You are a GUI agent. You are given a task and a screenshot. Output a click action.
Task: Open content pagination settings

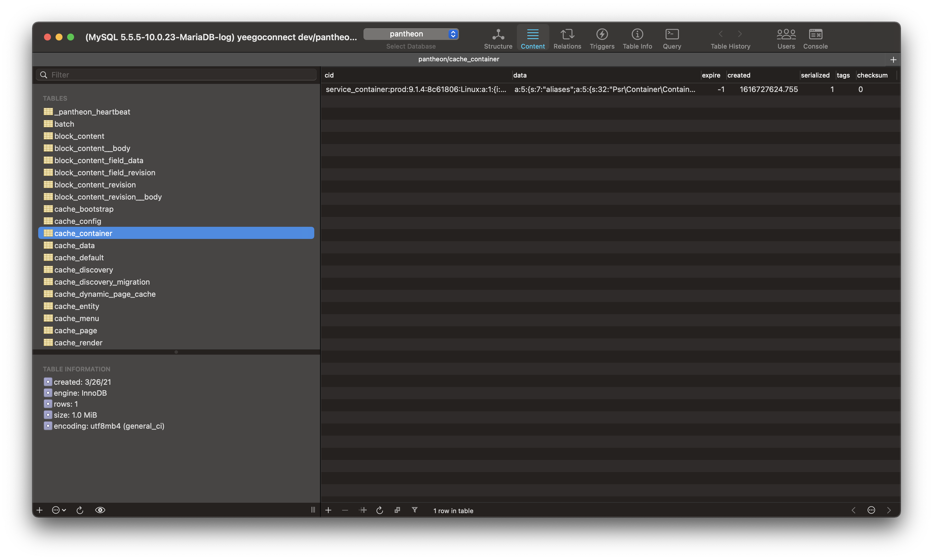coord(871,510)
